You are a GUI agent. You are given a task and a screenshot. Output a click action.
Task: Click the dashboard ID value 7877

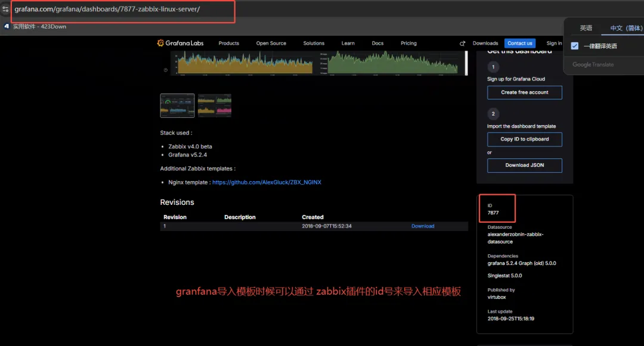(493, 213)
